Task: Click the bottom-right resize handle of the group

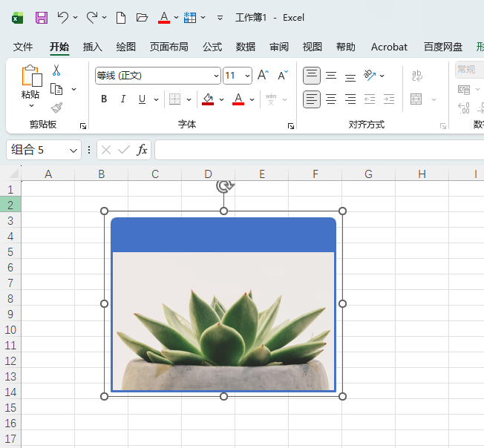Action: pos(342,397)
